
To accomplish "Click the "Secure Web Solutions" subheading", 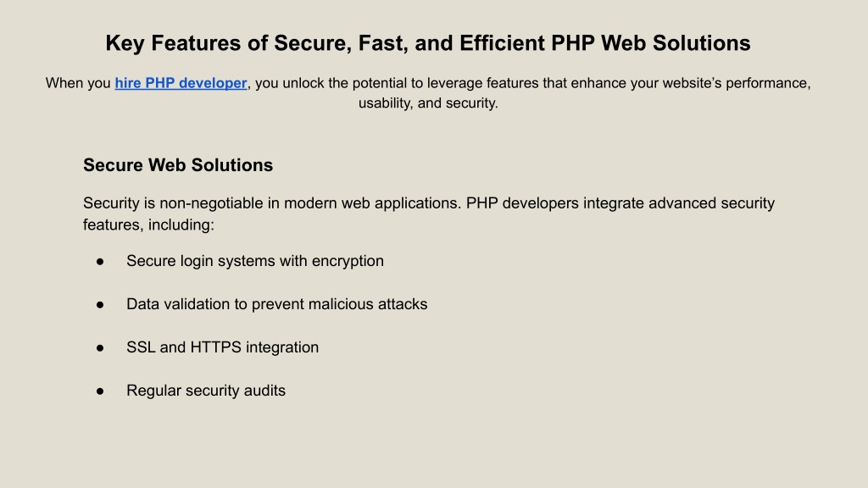I will click(178, 165).
